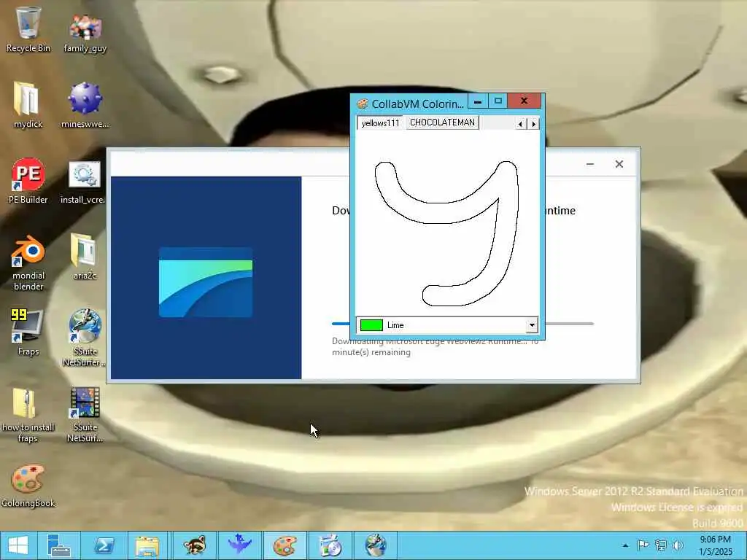Close the CollabVM Coloring window
The width and height of the screenshot is (747, 560).
click(x=524, y=101)
